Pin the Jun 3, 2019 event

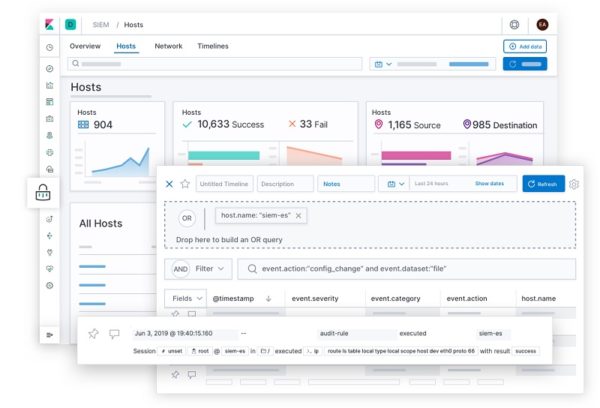pos(93,333)
